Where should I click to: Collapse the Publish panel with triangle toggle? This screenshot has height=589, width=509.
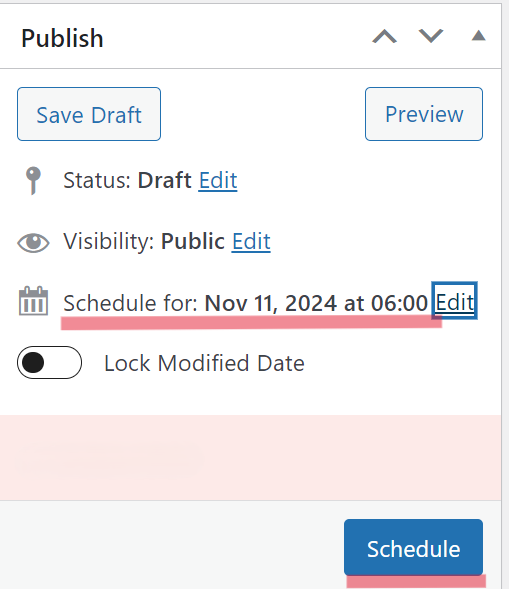point(479,36)
